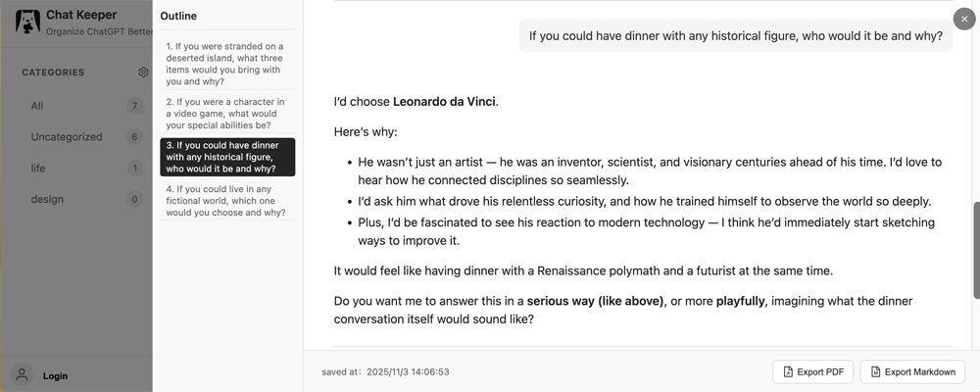Click the Uncategorized count badge

pos(134,137)
